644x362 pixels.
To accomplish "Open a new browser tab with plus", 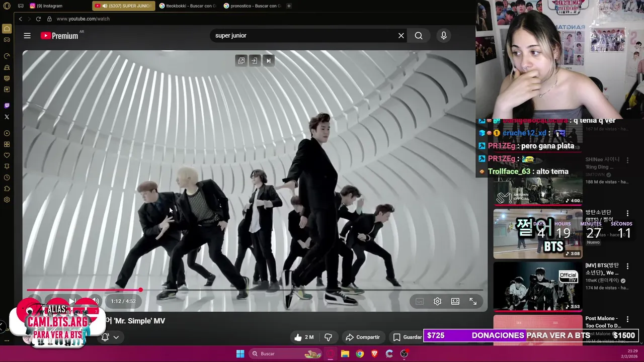I will (x=289, y=6).
